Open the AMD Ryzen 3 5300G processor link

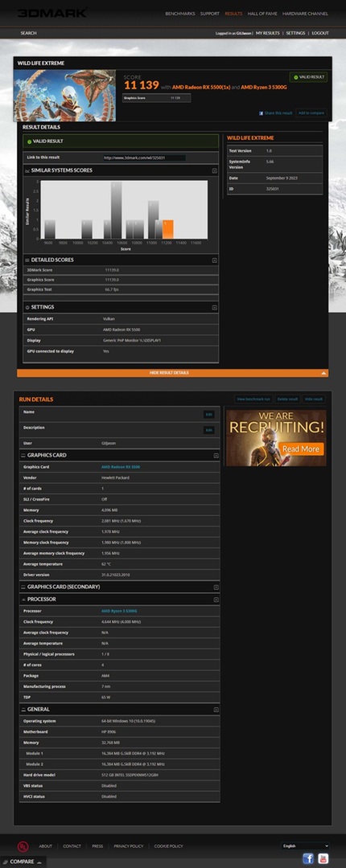point(119,611)
